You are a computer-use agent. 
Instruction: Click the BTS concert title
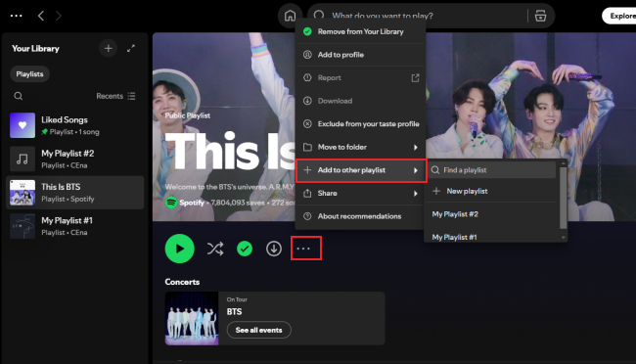click(x=234, y=312)
